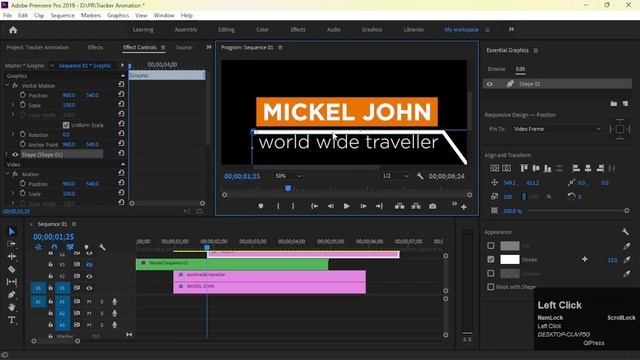Click the Stroke color swatch
Screen dimensions: 640x360
click(x=510, y=259)
